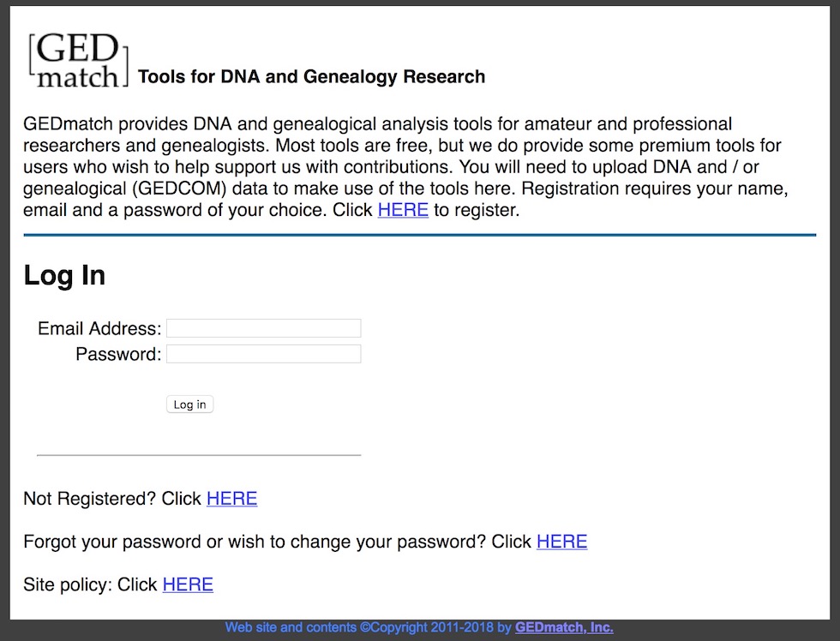Focus the Password input field
This screenshot has width=840, height=641.
263,354
